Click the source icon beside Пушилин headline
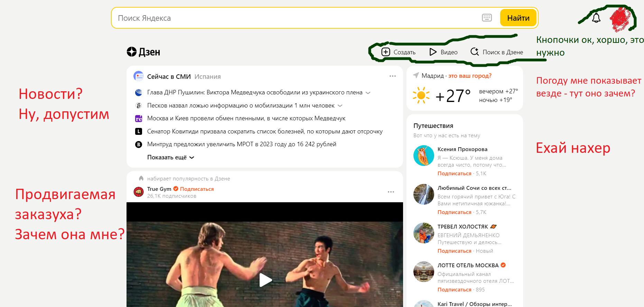Image resolution: width=644 pixels, height=307 pixels. [139, 92]
